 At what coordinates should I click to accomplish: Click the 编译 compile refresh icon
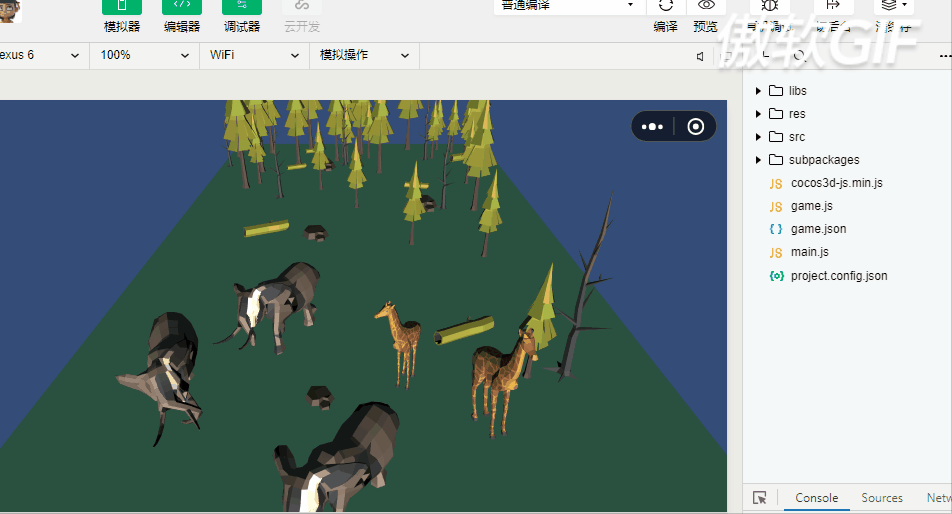pos(665,6)
